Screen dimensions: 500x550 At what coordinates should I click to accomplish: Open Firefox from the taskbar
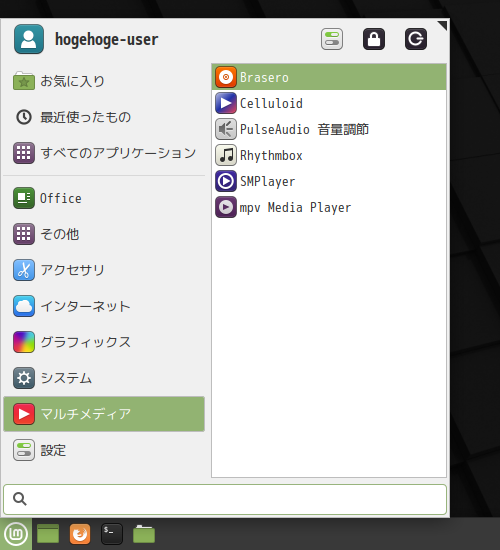80,534
